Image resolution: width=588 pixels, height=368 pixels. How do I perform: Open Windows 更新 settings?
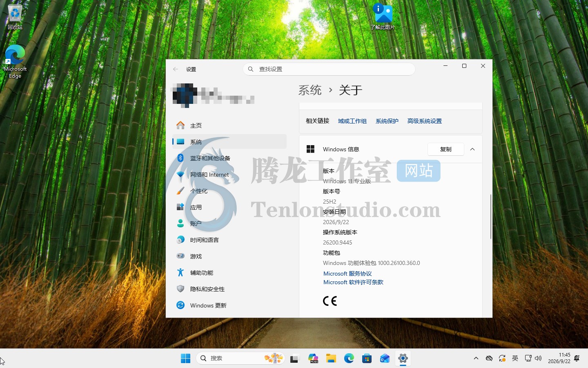point(229,305)
